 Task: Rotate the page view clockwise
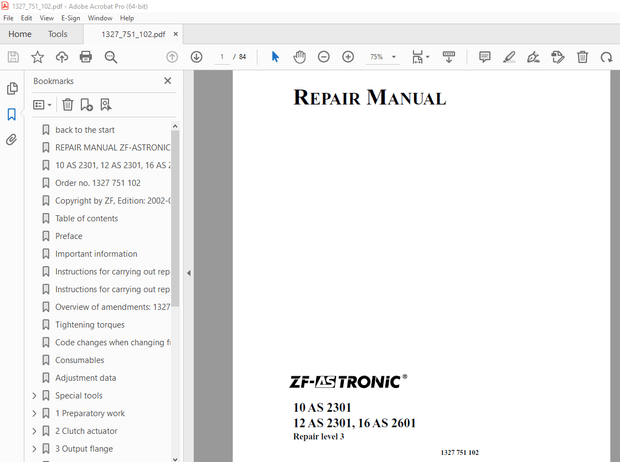point(607,57)
